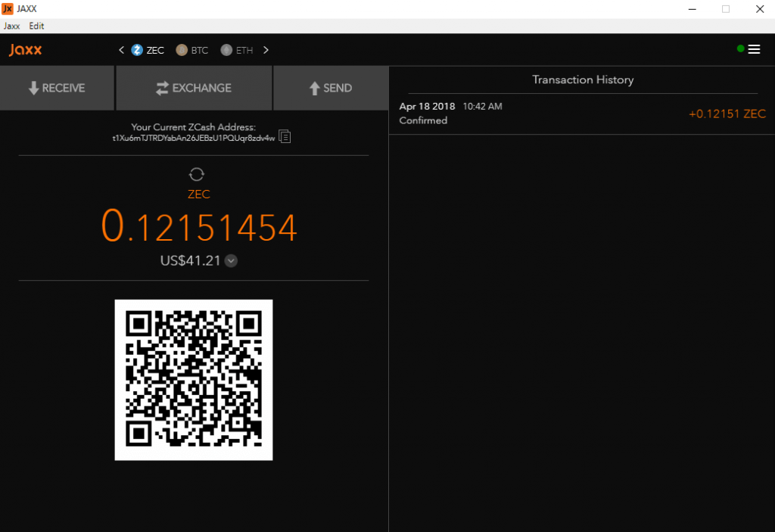Open the Edit menu

point(36,25)
